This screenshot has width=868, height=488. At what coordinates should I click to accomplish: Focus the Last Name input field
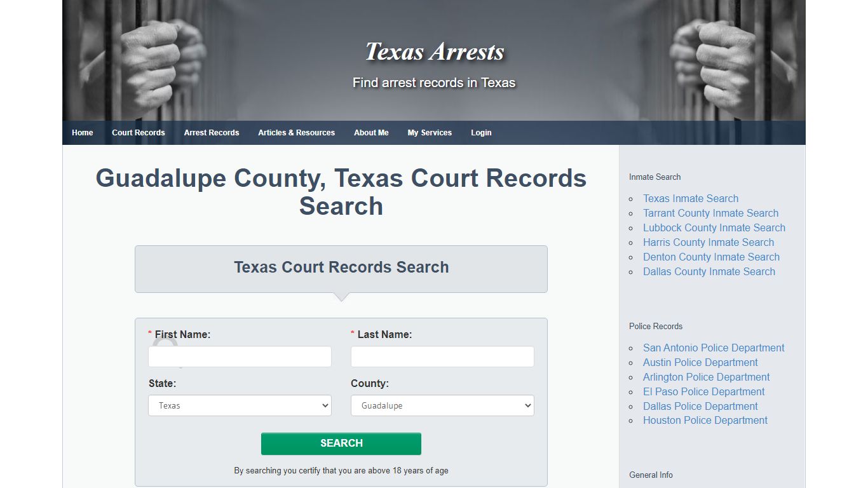pyautogui.click(x=442, y=356)
